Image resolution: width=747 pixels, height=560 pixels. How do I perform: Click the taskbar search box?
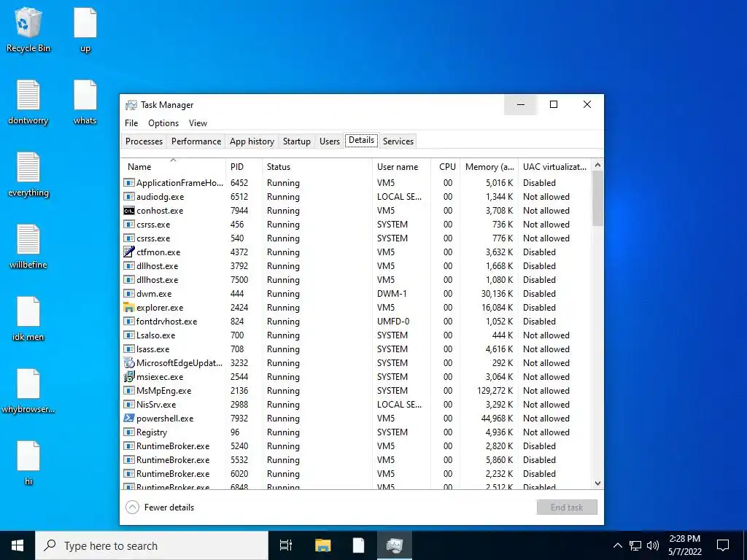(x=152, y=545)
